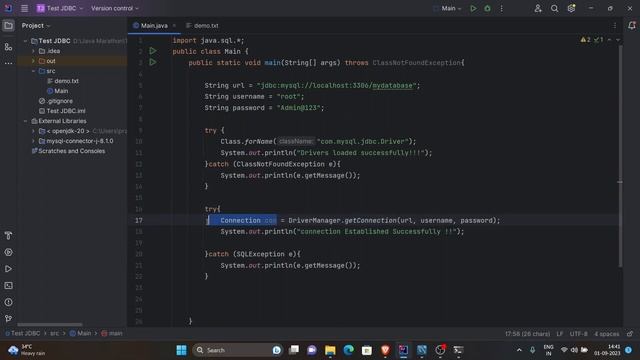This screenshot has width=640, height=360.
Task: Click run gutter icon beside class Main
Action: (153, 51)
